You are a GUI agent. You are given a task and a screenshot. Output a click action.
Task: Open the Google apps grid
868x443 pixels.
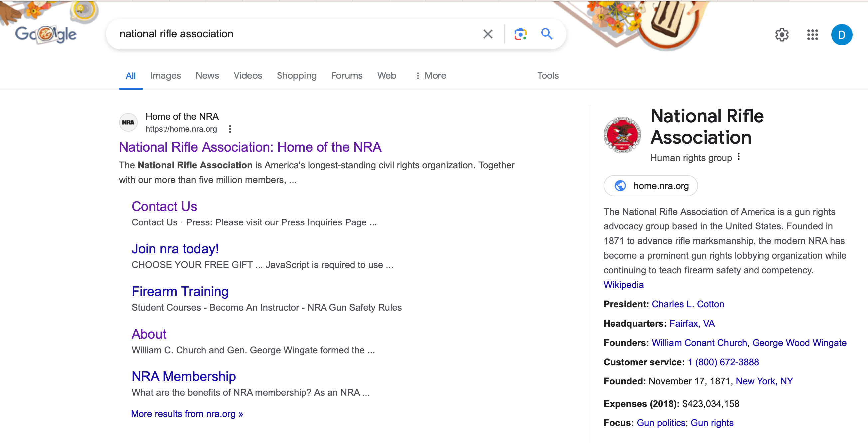pyautogui.click(x=812, y=34)
